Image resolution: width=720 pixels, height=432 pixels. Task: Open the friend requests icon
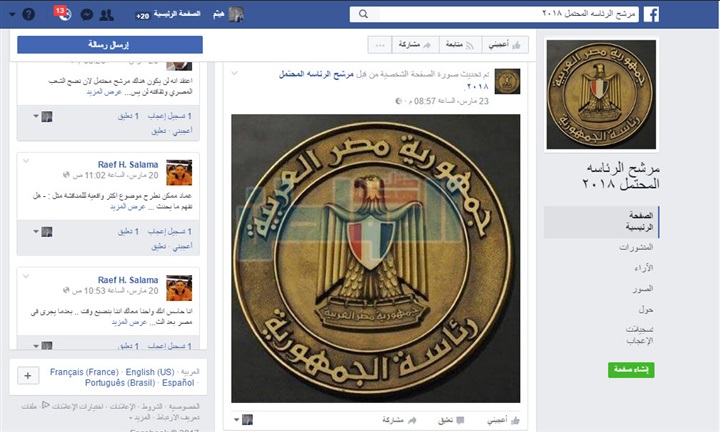[107, 15]
